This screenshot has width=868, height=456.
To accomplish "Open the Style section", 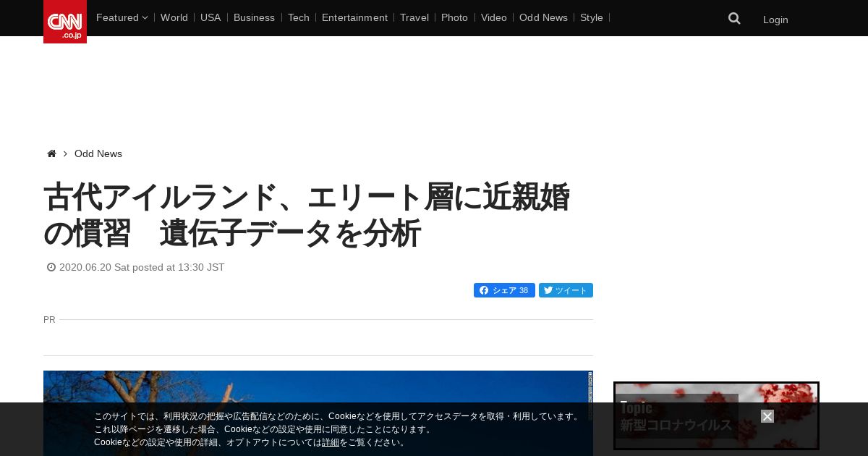I will 592,17.
